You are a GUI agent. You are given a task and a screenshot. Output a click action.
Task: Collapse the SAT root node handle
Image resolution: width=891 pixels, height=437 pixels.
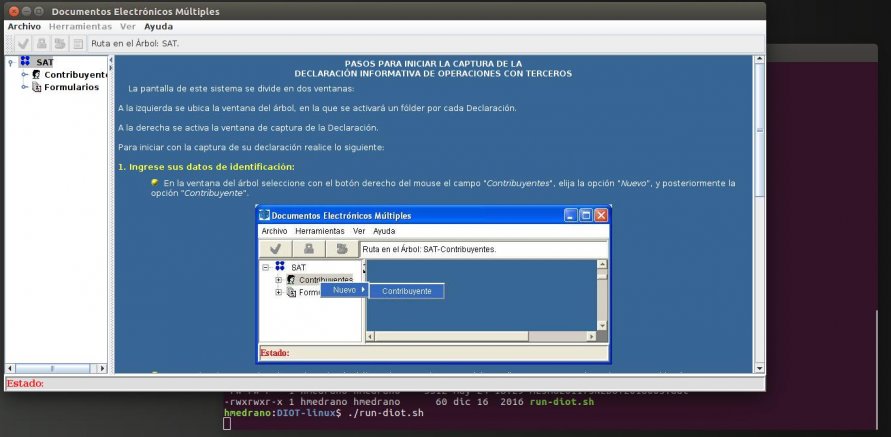[11, 62]
